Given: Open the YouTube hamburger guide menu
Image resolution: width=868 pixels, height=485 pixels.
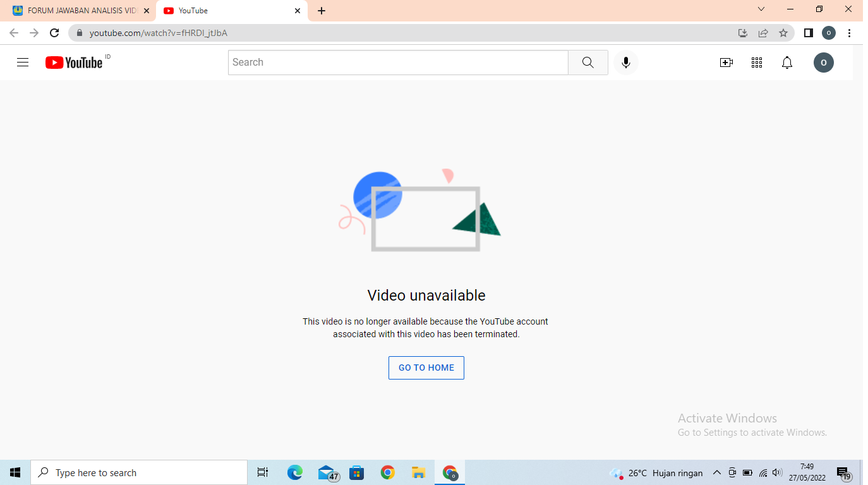Looking at the screenshot, I should 23,63.
